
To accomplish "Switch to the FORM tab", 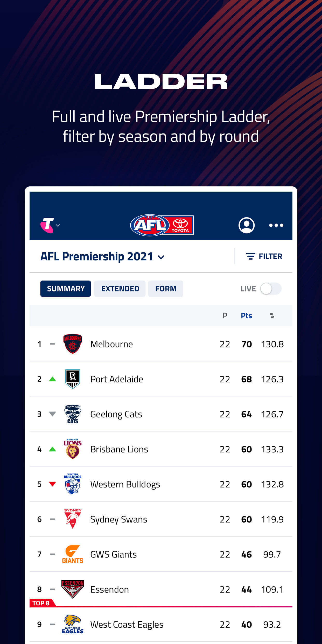I will pos(166,289).
